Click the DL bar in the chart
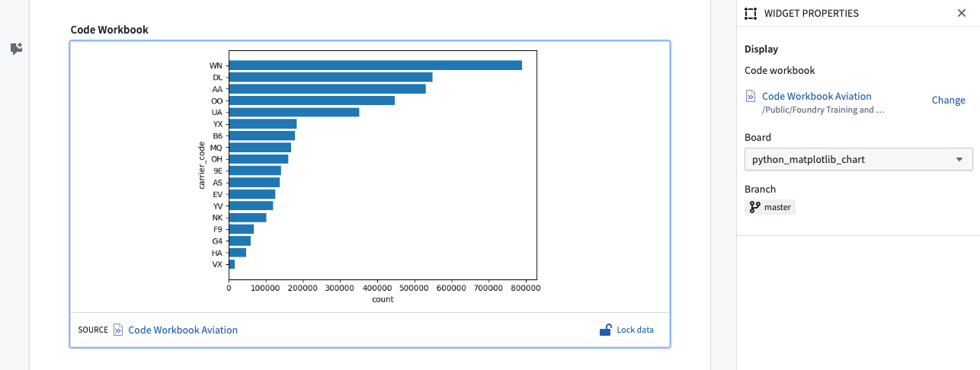 (331, 77)
